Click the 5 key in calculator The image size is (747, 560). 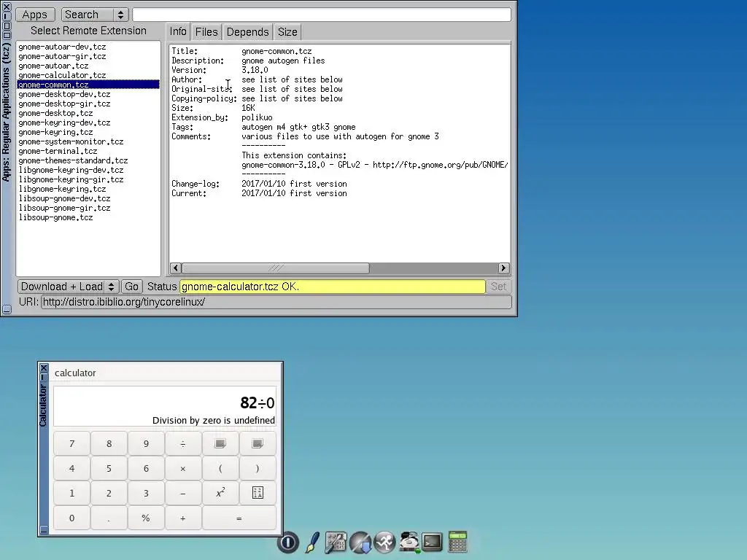[x=109, y=469]
